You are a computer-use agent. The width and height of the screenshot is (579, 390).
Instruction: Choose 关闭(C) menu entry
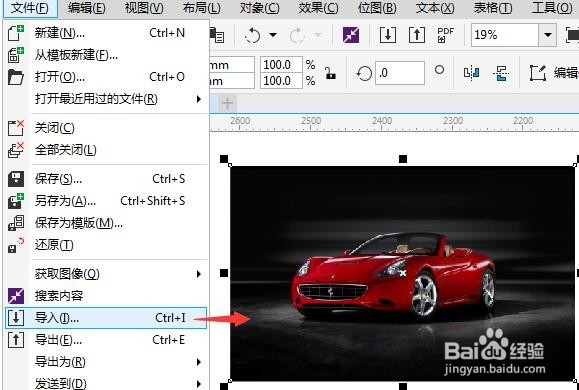[x=106, y=128]
